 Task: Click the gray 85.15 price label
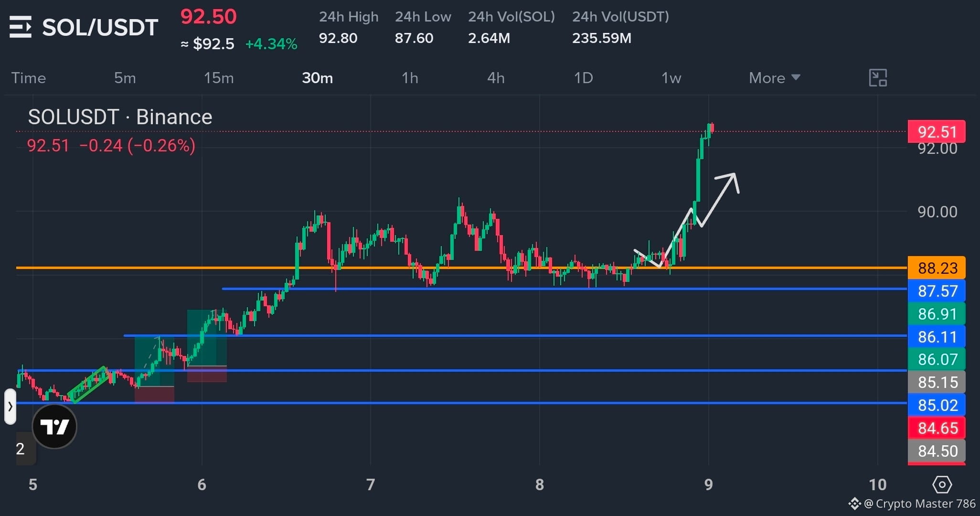coord(937,382)
